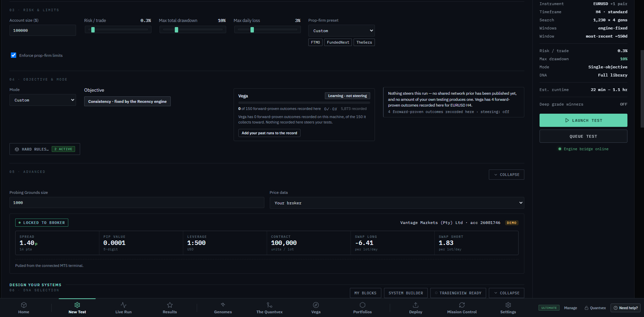The image size is (644, 317).
Task: Click The Quantvex icon in bottom nav
Action: tap(269, 305)
